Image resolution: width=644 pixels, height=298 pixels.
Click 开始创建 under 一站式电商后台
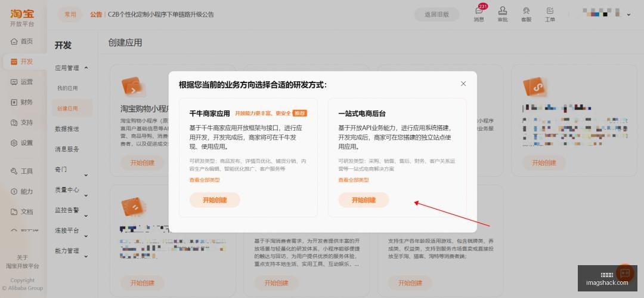(x=364, y=200)
